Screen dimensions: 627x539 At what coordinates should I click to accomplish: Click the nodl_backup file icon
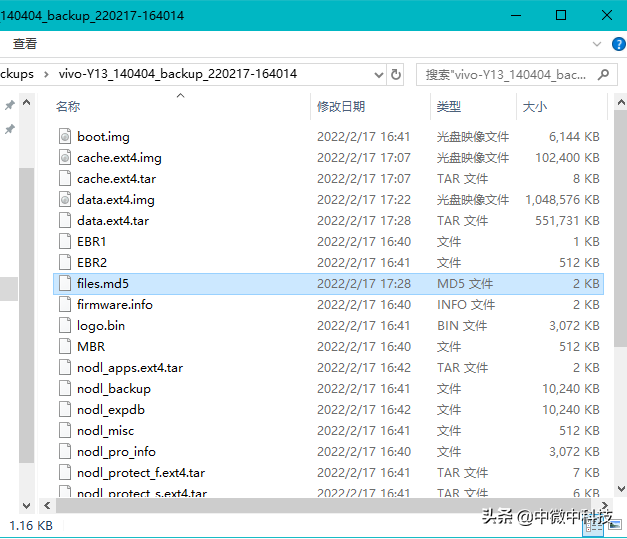pyautogui.click(x=65, y=388)
